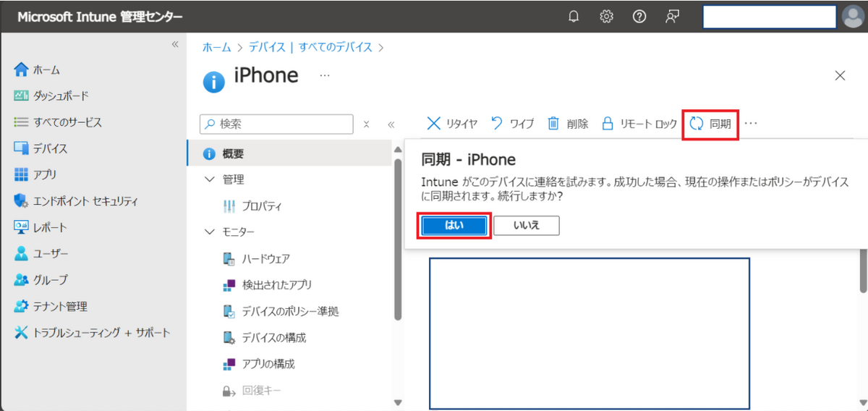Open the feedback icon in header

coord(672,17)
